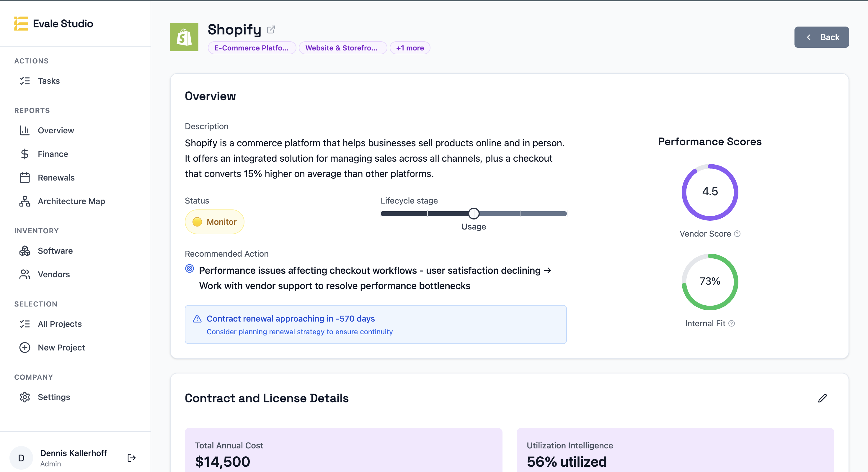Go Back using the Back button

[821, 37]
